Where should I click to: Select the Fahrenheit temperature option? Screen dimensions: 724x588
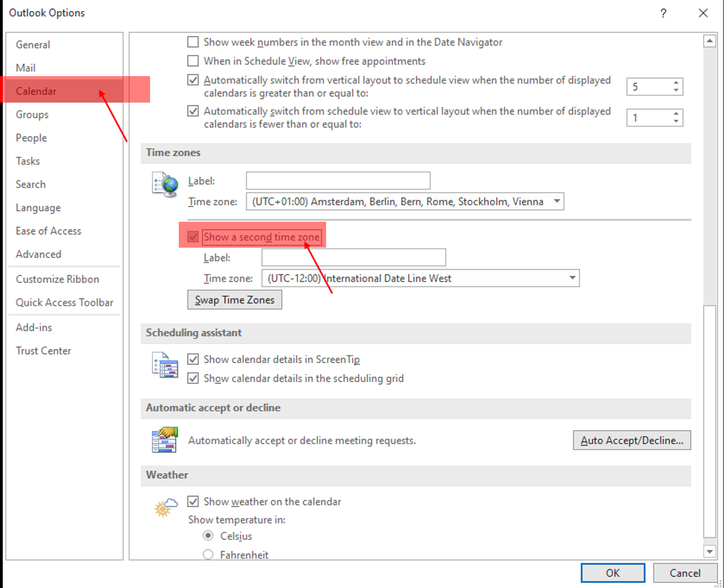click(208, 554)
